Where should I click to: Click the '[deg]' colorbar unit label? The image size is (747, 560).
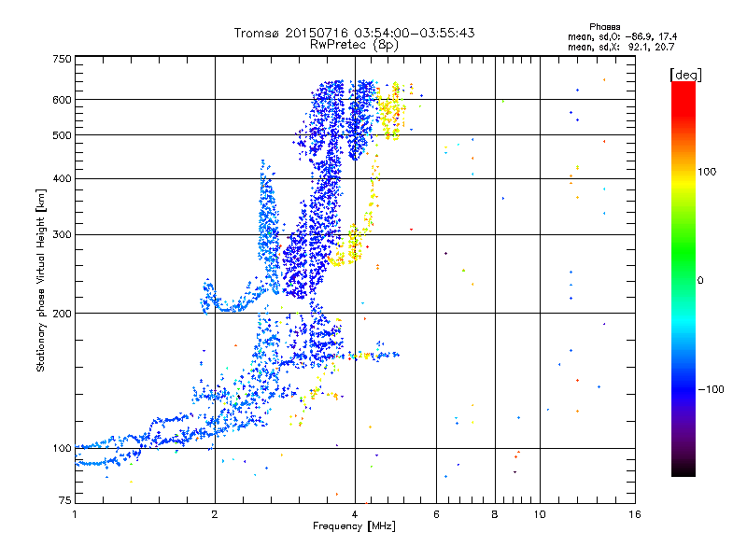(685, 75)
